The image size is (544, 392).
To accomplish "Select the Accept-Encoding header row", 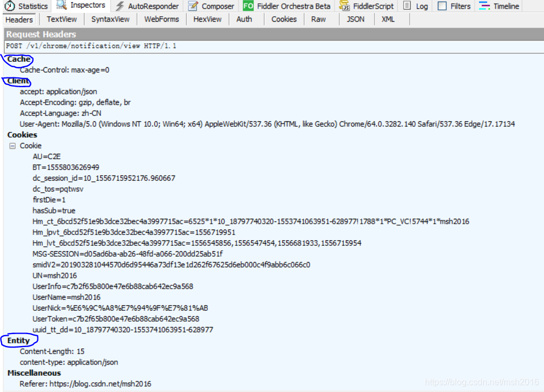I will pyautogui.click(x=75, y=103).
